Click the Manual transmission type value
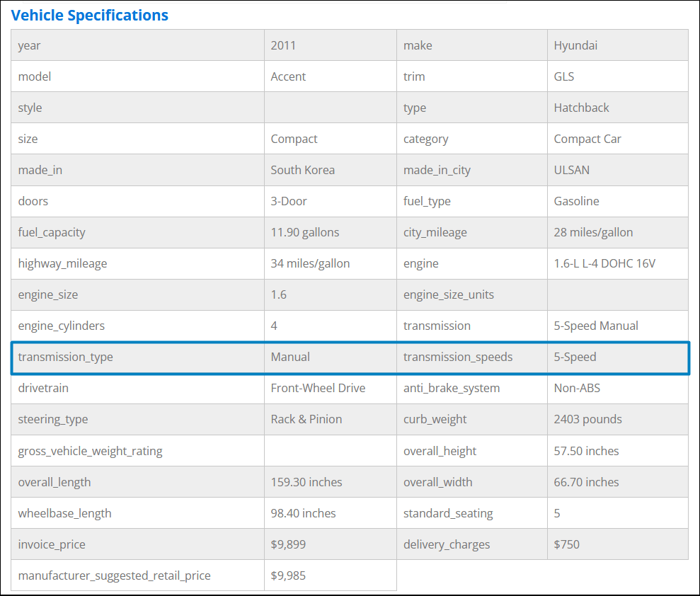Screen dimensions: 700x596 (x=290, y=357)
